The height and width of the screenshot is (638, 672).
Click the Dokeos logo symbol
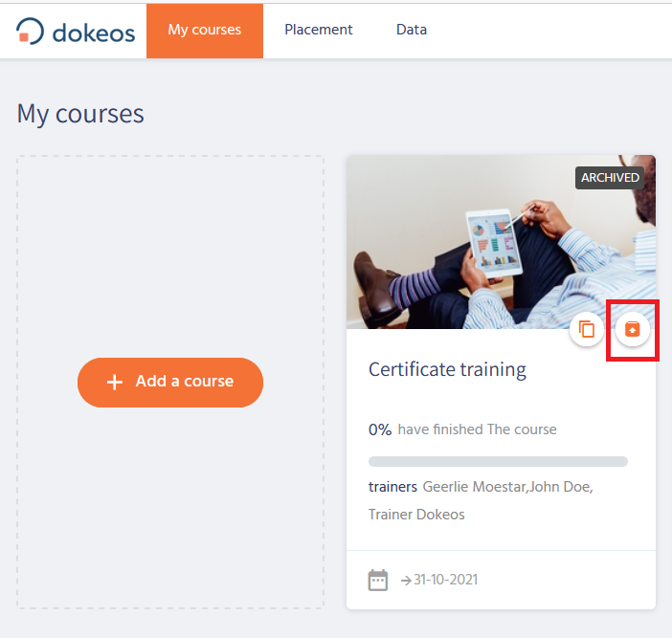click(x=31, y=31)
